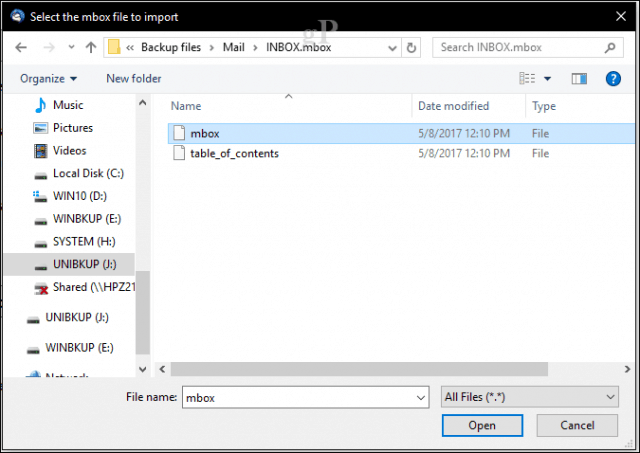Open WINBKUP (E:) under This PC
Image resolution: width=640 pixels, height=453 pixels.
click(87, 219)
